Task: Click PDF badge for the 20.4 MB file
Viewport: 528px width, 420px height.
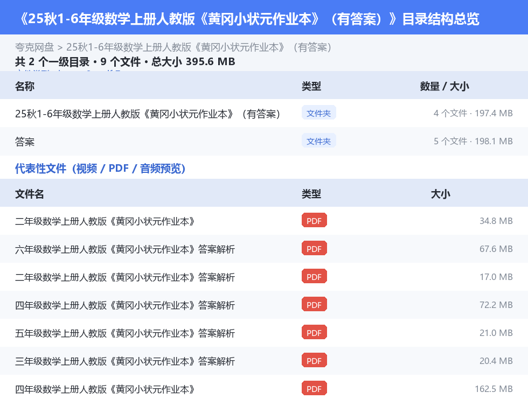Action: point(314,360)
